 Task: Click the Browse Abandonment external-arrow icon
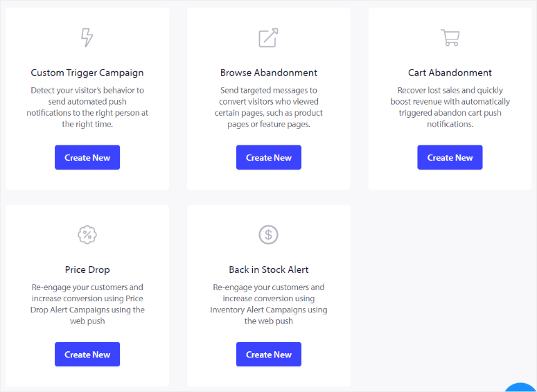point(268,37)
